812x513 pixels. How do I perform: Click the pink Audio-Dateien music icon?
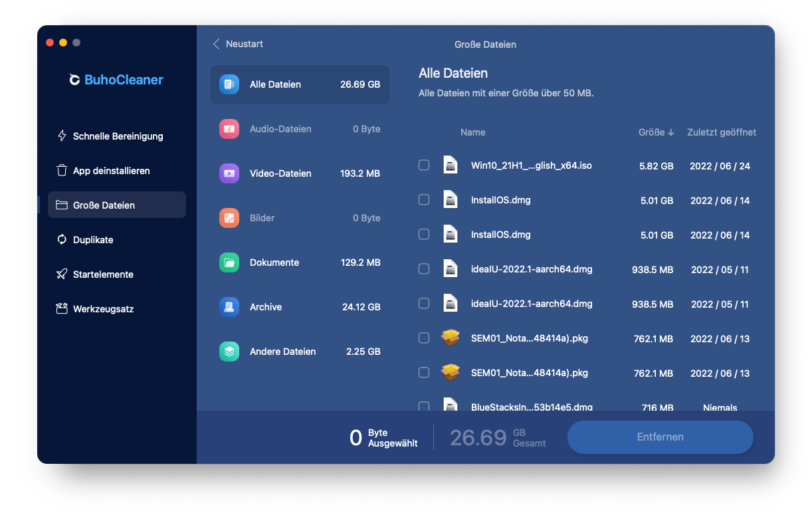[229, 129]
